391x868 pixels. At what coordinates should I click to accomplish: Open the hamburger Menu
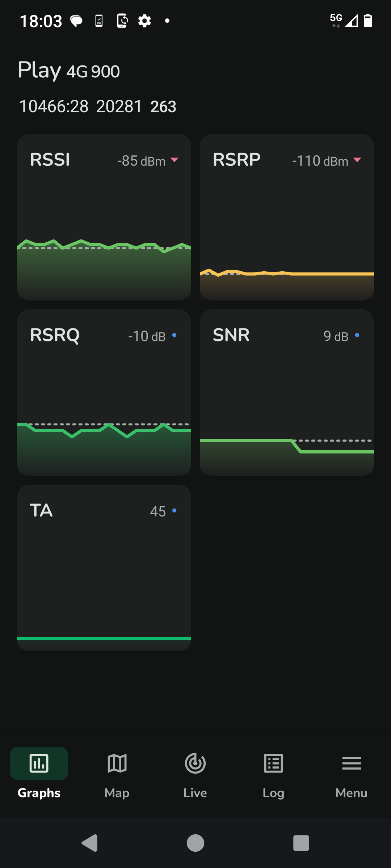(352, 774)
